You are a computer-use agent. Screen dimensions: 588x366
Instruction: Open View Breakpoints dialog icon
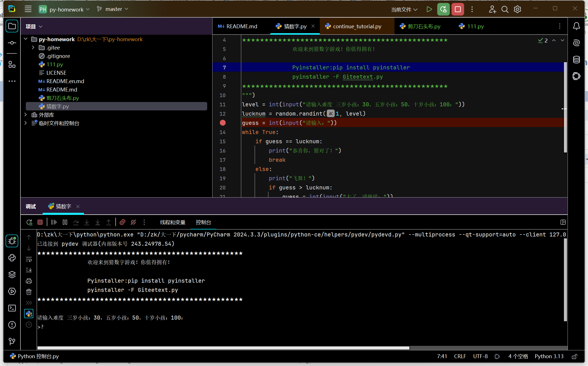[122, 222]
